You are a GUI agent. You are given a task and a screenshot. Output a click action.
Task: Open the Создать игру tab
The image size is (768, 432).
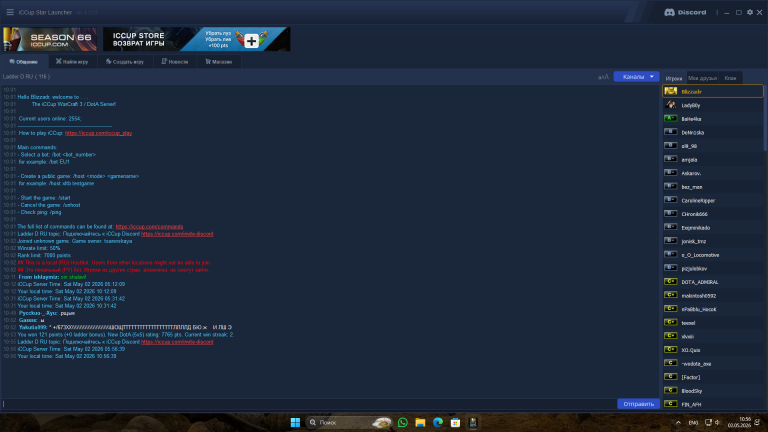[125, 62]
